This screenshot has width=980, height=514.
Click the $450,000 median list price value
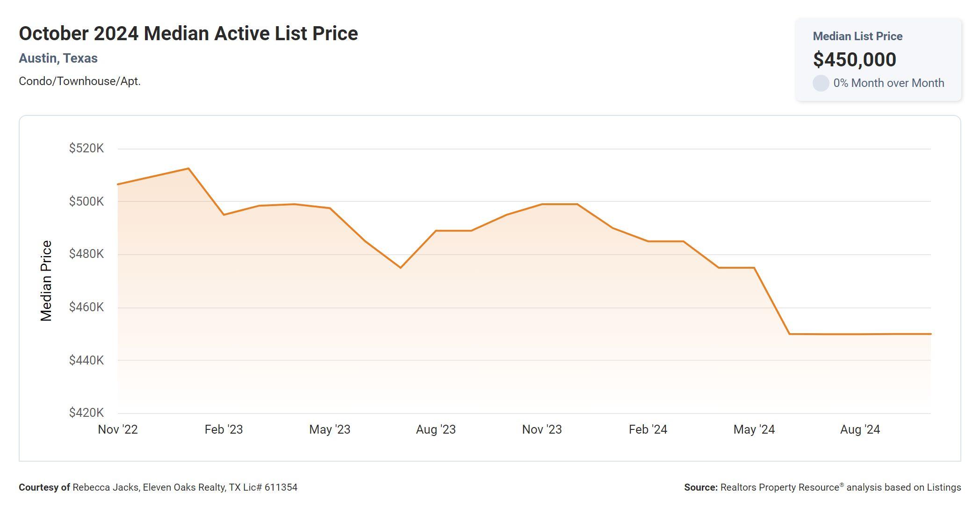tap(854, 59)
